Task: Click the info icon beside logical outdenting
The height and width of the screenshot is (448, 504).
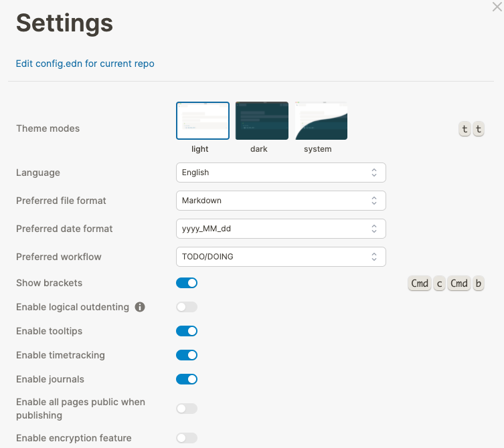Action: pyautogui.click(x=140, y=307)
